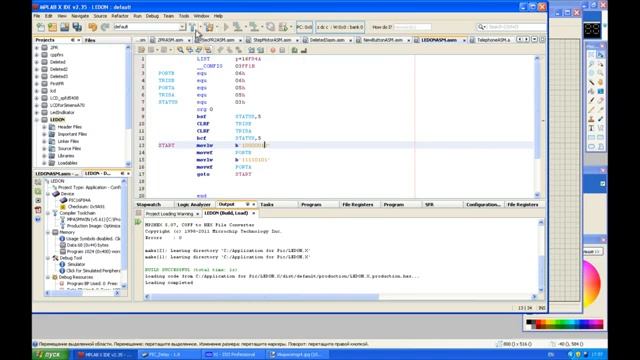This screenshot has height=360, width=640.
Task: Click the New File toolbar icon
Action: click(x=40, y=27)
